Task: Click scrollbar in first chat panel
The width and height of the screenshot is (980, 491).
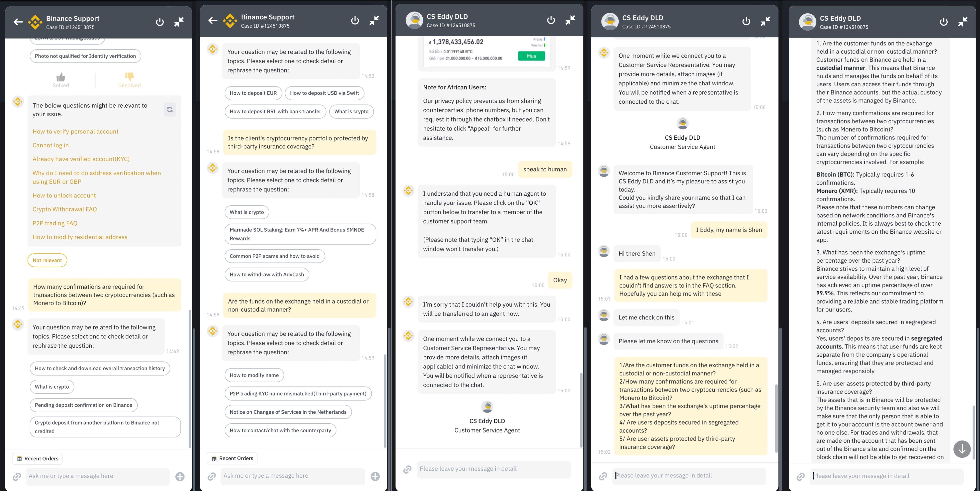Action: click(x=190, y=379)
